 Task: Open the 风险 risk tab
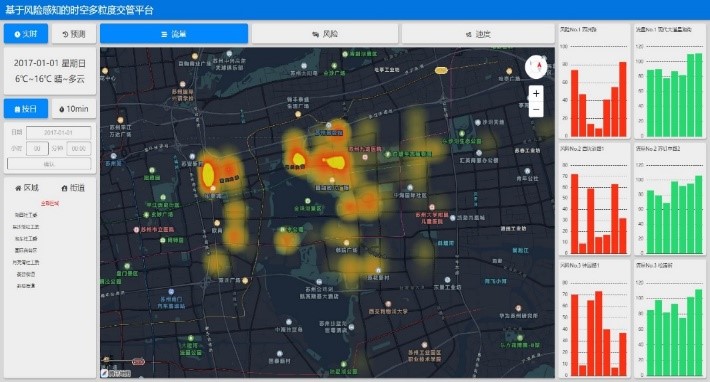click(325, 34)
